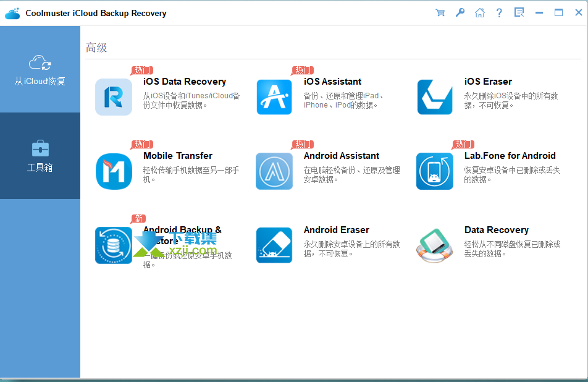Open the iOS Eraser title link
The image size is (588, 382).
coord(488,82)
